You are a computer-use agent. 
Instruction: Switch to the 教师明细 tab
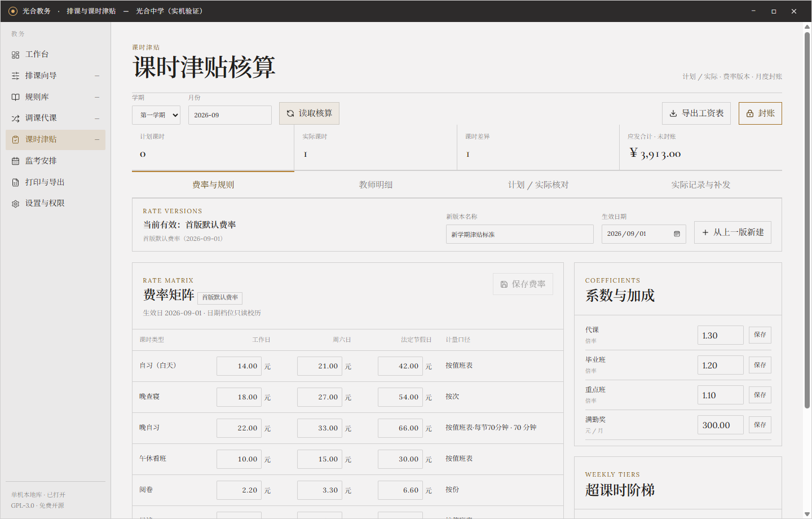(x=376, y=184)
